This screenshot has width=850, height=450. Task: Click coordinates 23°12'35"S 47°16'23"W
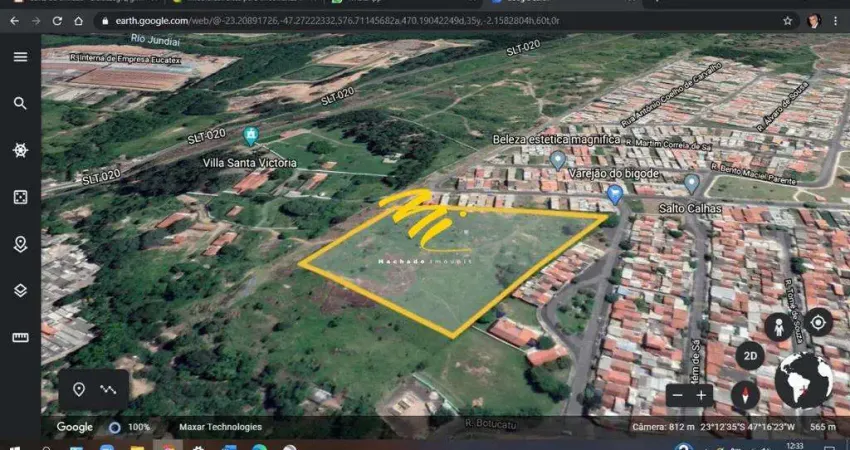[749, 427]
